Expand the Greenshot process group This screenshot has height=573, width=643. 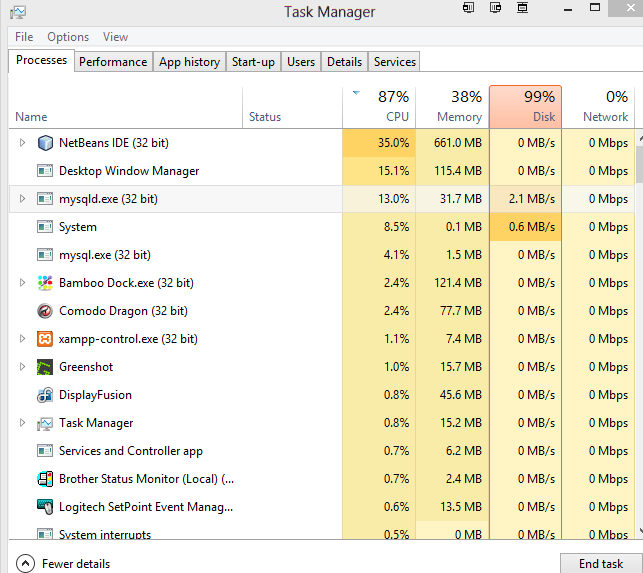coord(23,367)
